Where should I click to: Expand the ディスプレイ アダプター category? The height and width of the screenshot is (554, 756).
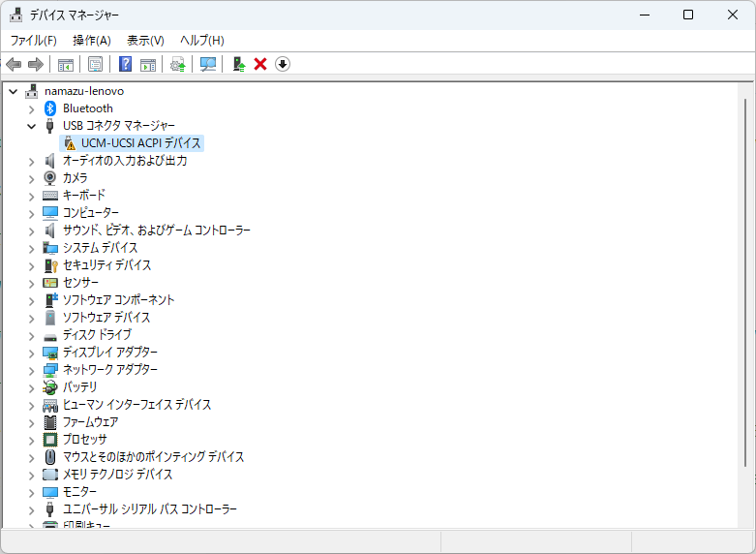coord(32,353)
